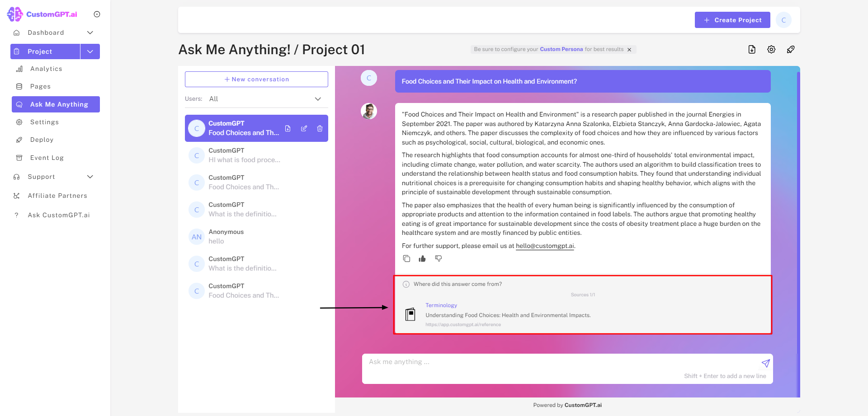868x416 pixels.
Task: Expand the Dashboard menu chevron
Action: (x=90, y=33)
